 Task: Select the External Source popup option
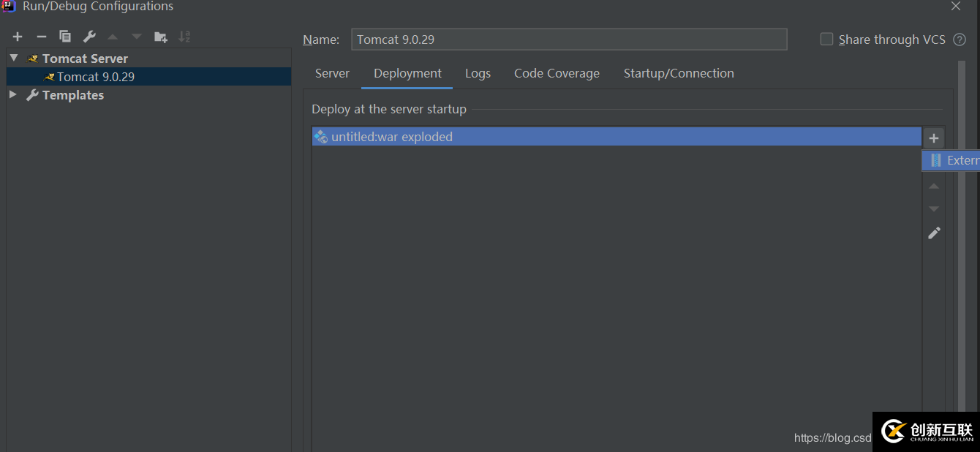point(954,160)
